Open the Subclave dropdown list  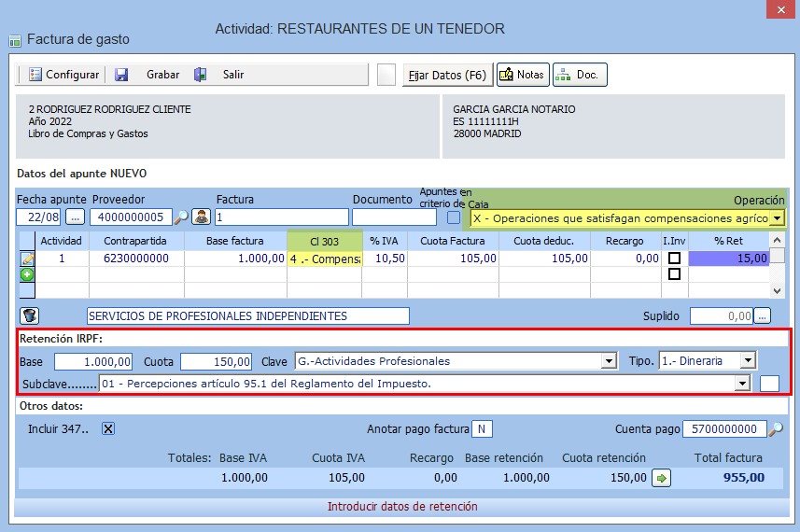[743, 384]
